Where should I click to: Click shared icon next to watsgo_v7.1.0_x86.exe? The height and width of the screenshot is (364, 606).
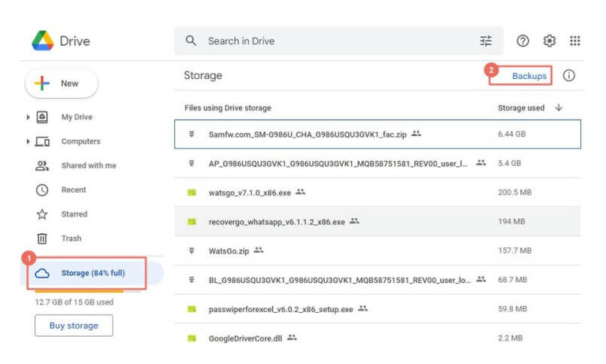[300, 192]
